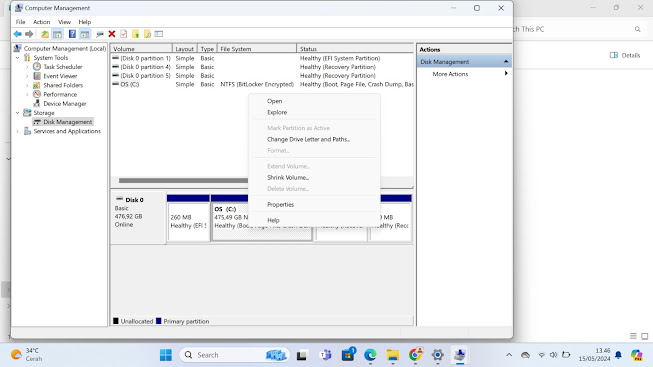Screen dimensions: 653x367
Task: Open Device Manager from the tree
Action: coord(65,103)
